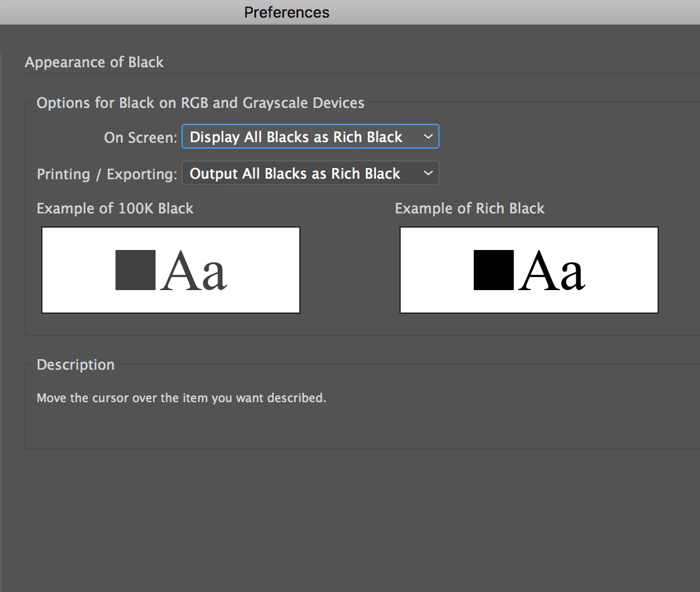Click the "Display All Blacks as Rich Black" text
700x592 pixels.
point(296,137)
